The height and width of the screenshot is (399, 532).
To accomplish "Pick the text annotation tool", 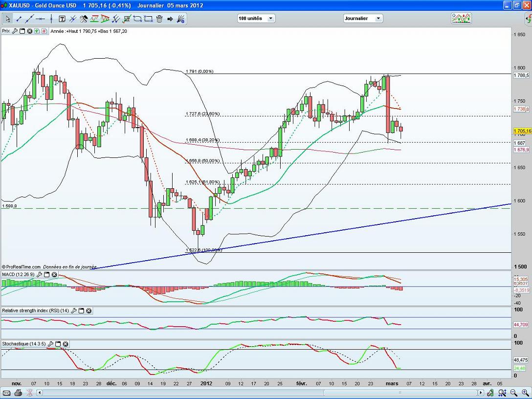I will (x=62, y=19).
